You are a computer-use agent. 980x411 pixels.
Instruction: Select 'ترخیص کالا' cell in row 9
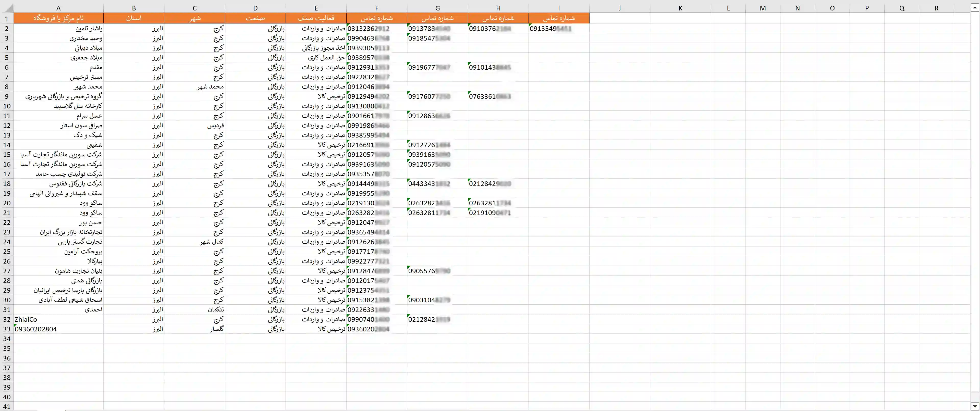316,96
